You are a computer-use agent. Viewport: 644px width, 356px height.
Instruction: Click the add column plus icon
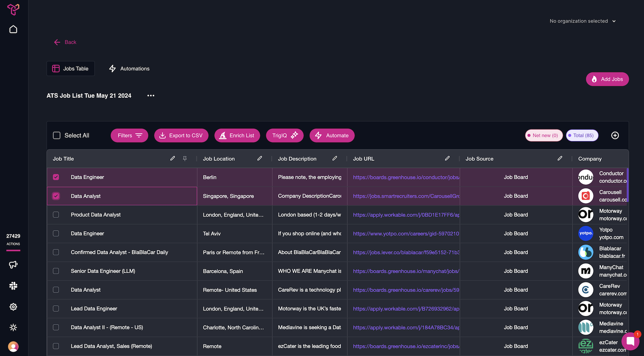615,136
